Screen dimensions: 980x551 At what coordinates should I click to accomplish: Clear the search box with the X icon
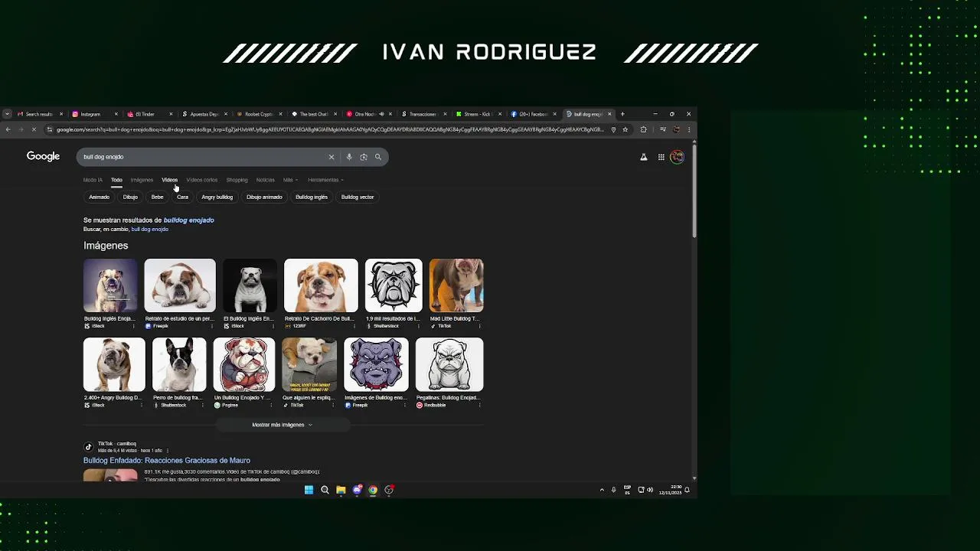pyautogui.click(x=332, y=157)
